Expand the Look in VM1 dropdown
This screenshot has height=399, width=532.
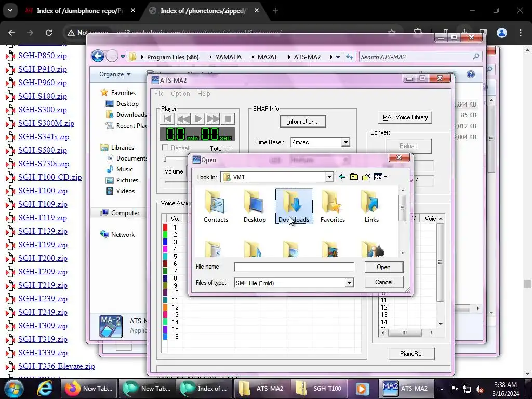(x=329, y=177)
